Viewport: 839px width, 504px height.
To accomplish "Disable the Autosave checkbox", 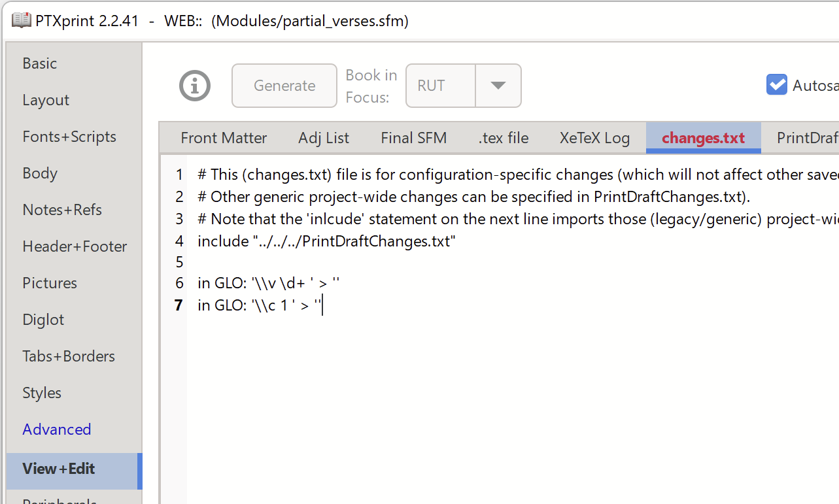I will (x=776, y=84).
